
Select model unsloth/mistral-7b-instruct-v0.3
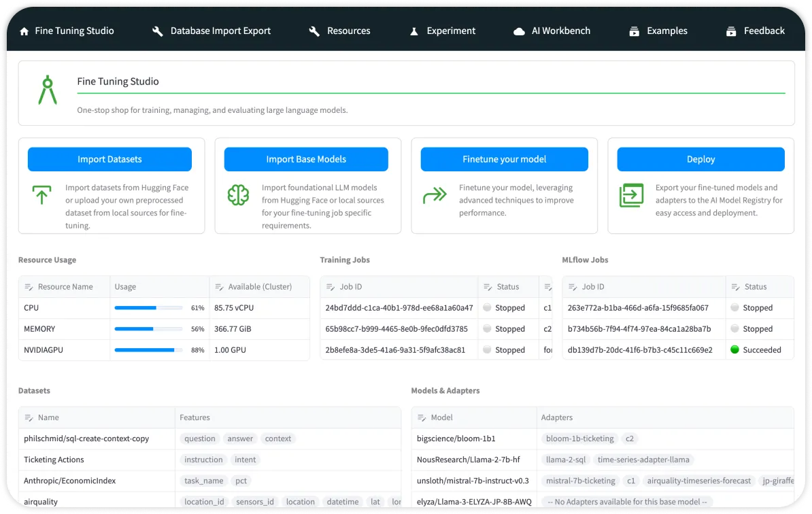point(473,481)
